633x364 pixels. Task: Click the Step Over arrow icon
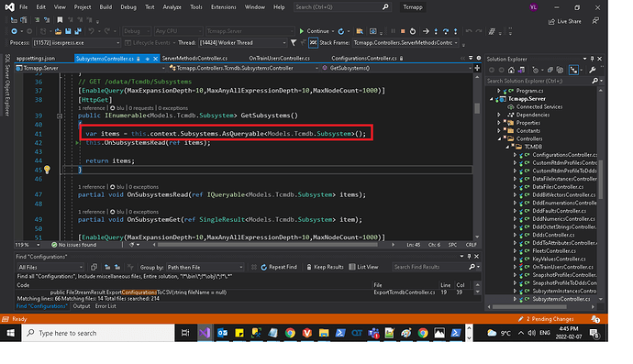coord(445,31)
